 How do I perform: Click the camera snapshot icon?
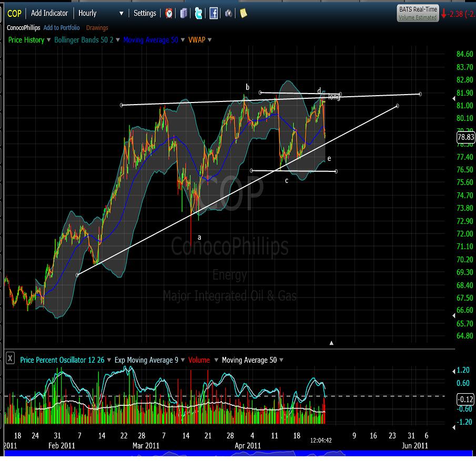coord(229,13)
